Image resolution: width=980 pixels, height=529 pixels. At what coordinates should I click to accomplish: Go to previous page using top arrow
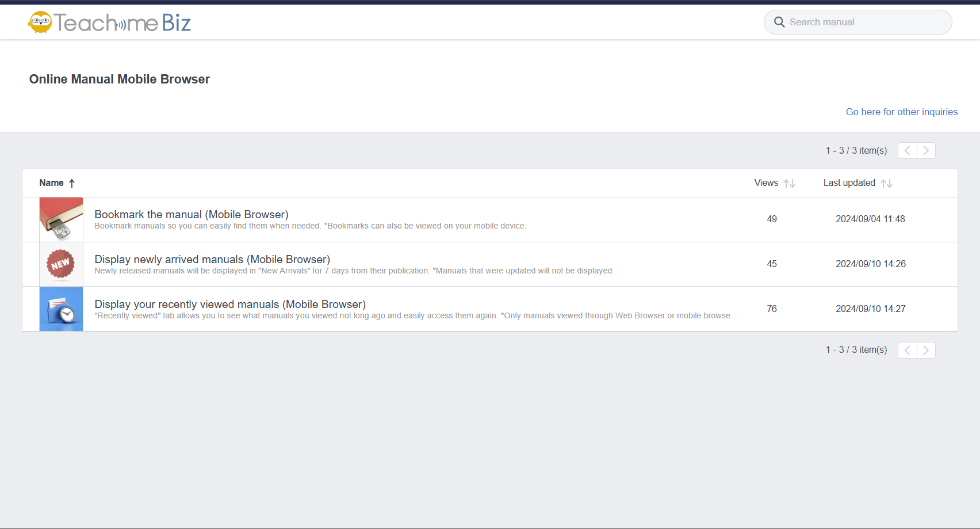[908, 150]
